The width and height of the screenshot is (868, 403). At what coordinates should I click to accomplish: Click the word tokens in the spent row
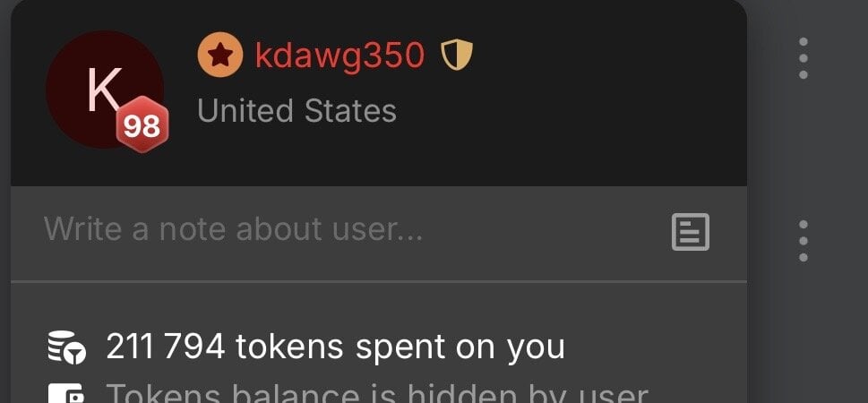289,347
